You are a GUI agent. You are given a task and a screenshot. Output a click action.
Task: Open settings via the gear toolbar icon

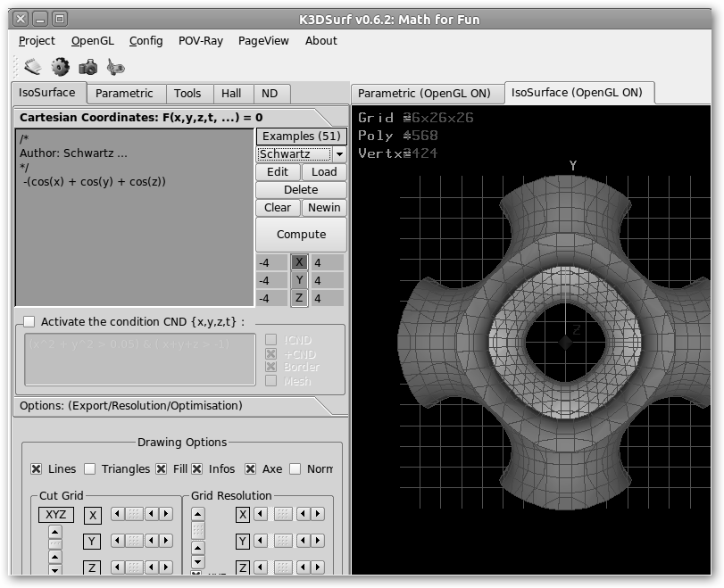pos(60,66)
